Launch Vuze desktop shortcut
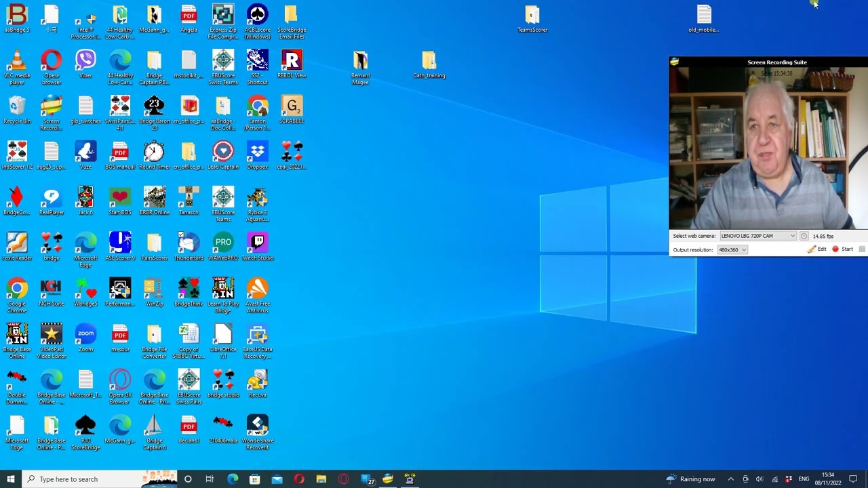This screenshot has width=868, height=488. pos(85,155)
